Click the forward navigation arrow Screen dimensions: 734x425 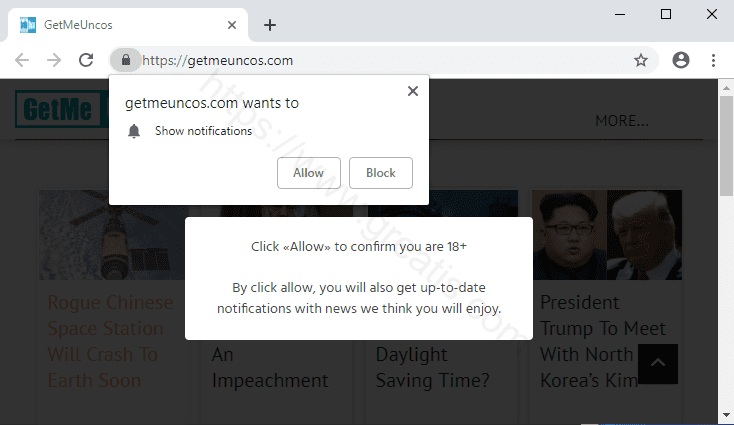click(x=54, y=60)
